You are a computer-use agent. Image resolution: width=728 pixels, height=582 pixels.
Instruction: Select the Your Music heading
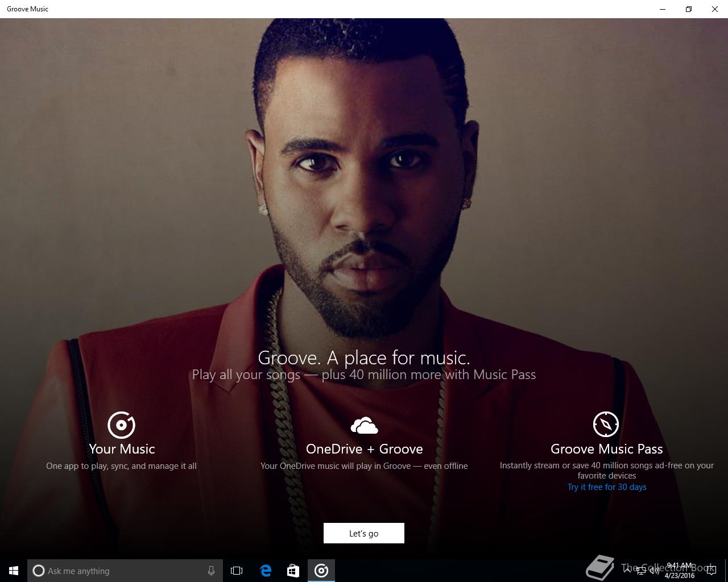pos(122,449)
